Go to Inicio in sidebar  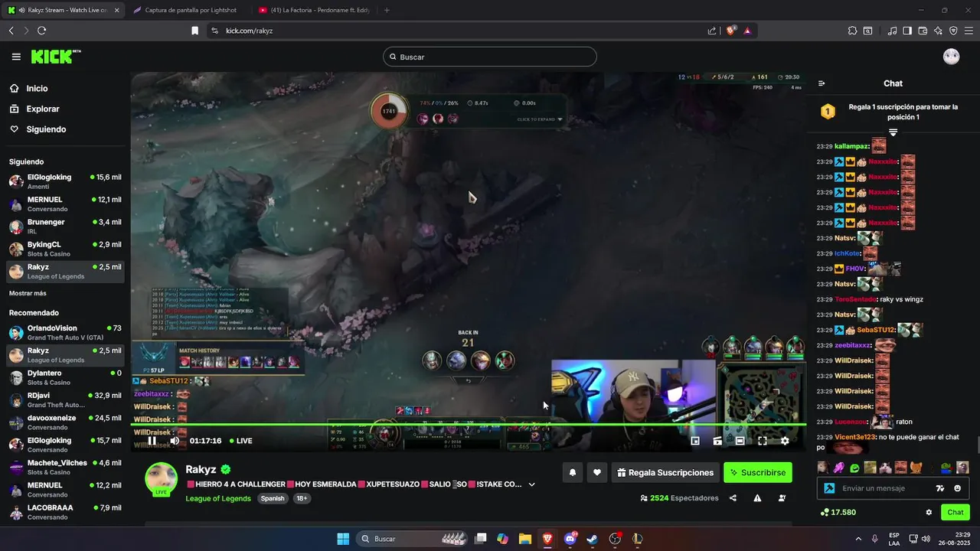[x=28, y=89]
